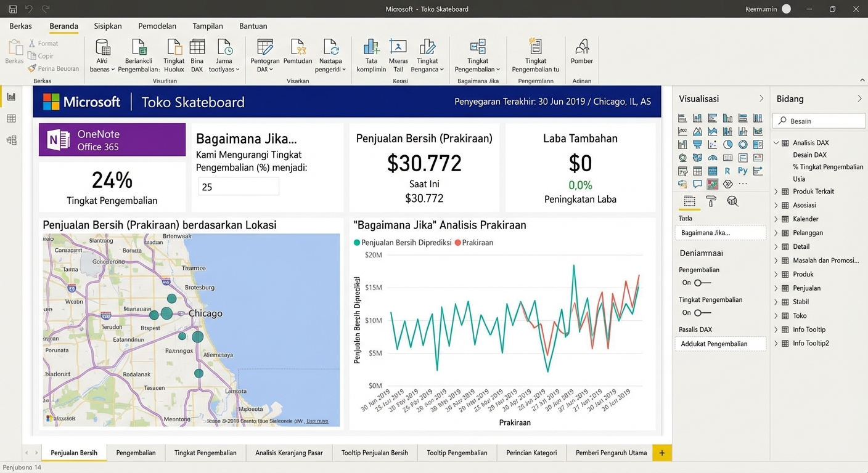Open the Format paint roller pane
Viewport: 868px width, 473px height.
pos(712,201)
